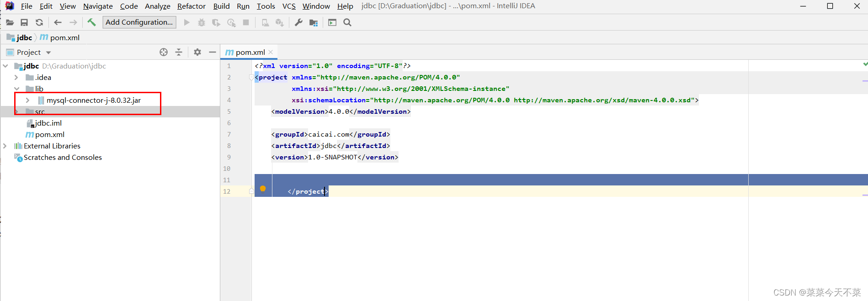Fold the project tag at line 2

click(251, 77)
